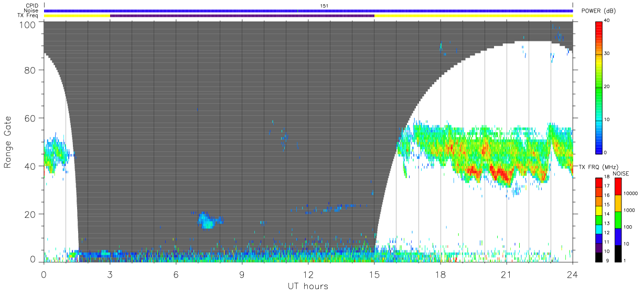644x297 pixels.
Task: Click the 3 tick label on time axis
Action: (x=110, y=274)
